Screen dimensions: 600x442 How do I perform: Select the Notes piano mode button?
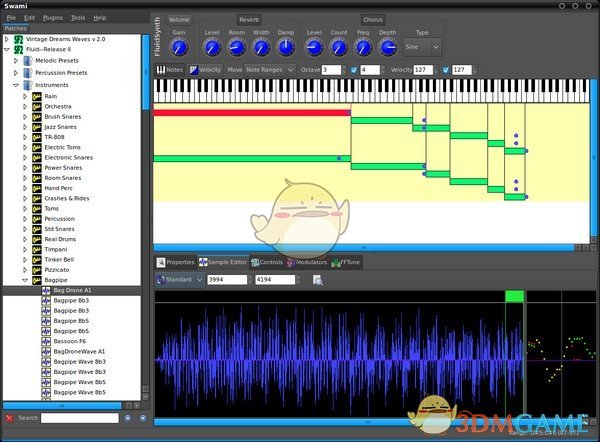[170, 70]
